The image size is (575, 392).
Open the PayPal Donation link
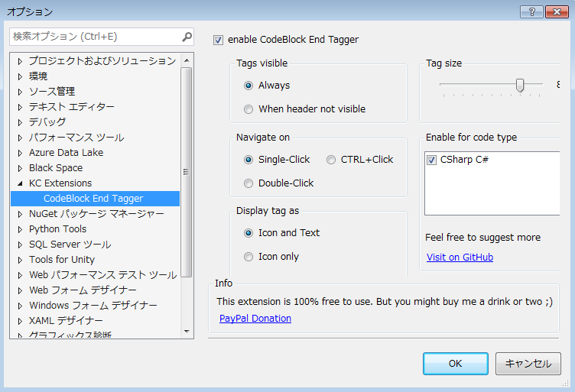[255, 319]
